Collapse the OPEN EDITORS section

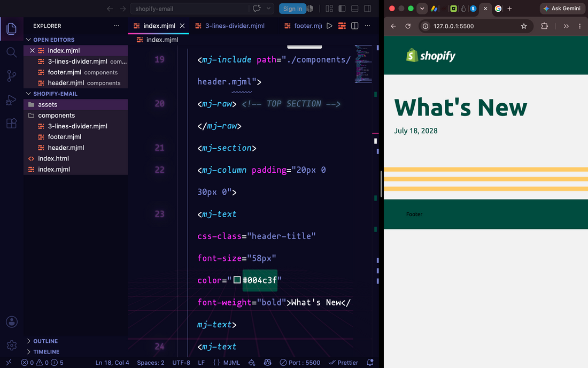[75, 40]
